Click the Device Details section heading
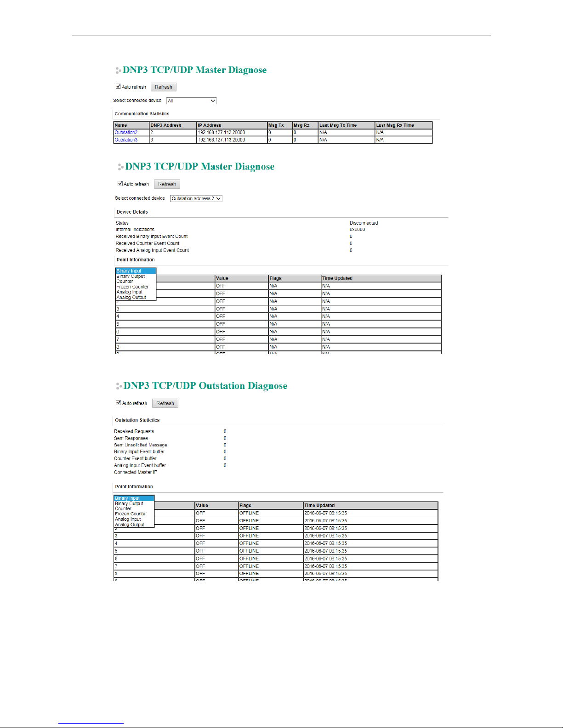563x728 pixels. (x=132, y=212)
